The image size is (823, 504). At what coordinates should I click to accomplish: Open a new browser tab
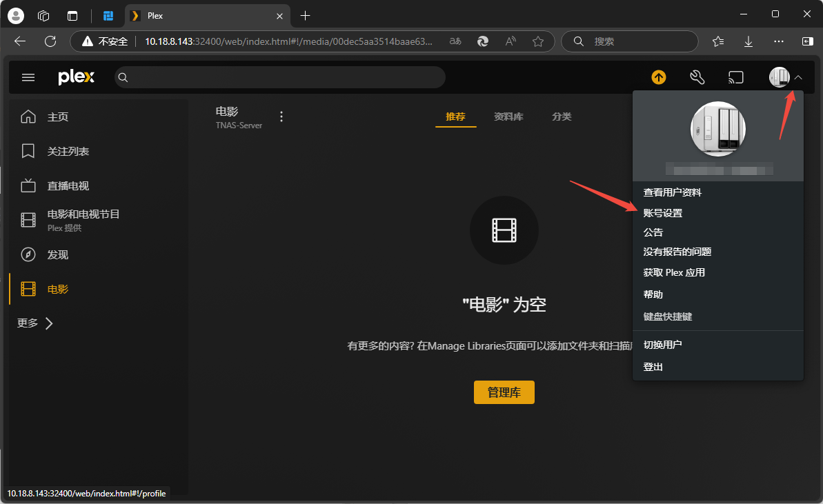305,16
